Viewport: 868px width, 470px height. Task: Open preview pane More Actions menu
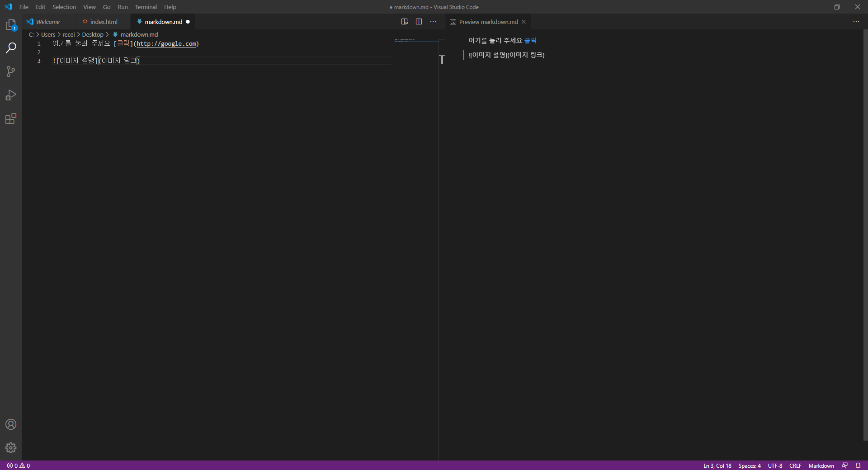(856, 22)
